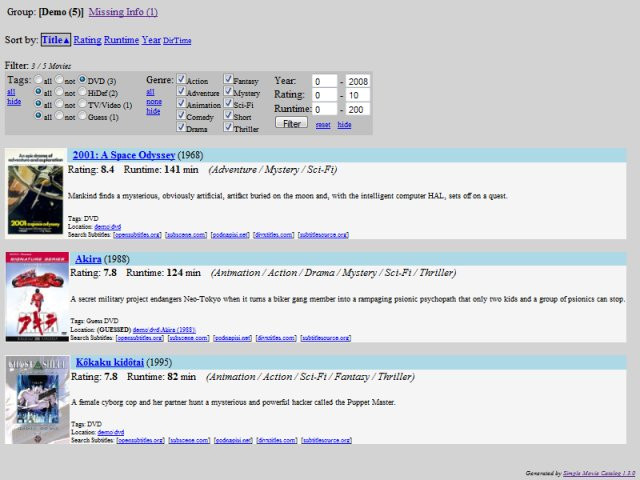Click the 'all' link under Tags

click(11, 92)
